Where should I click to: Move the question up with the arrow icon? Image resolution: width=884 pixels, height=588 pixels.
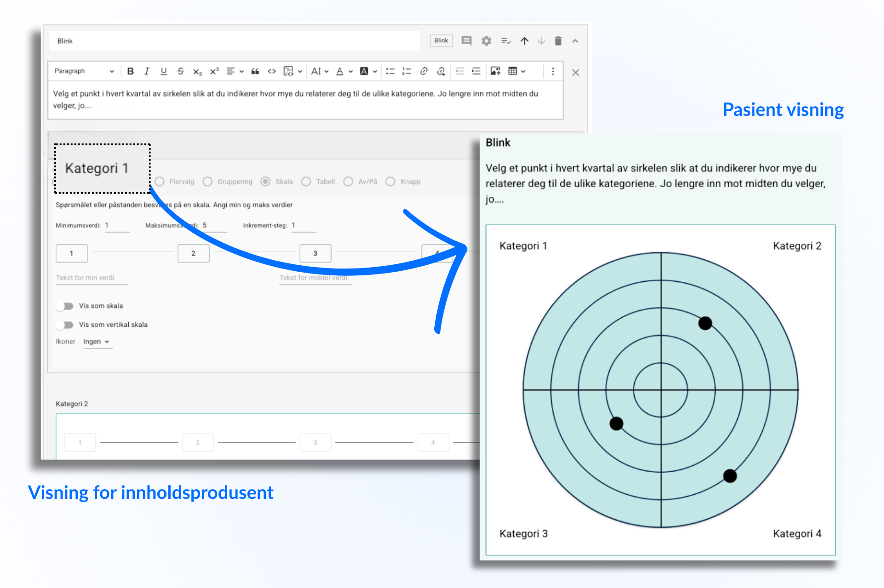[x=524, y=41]
